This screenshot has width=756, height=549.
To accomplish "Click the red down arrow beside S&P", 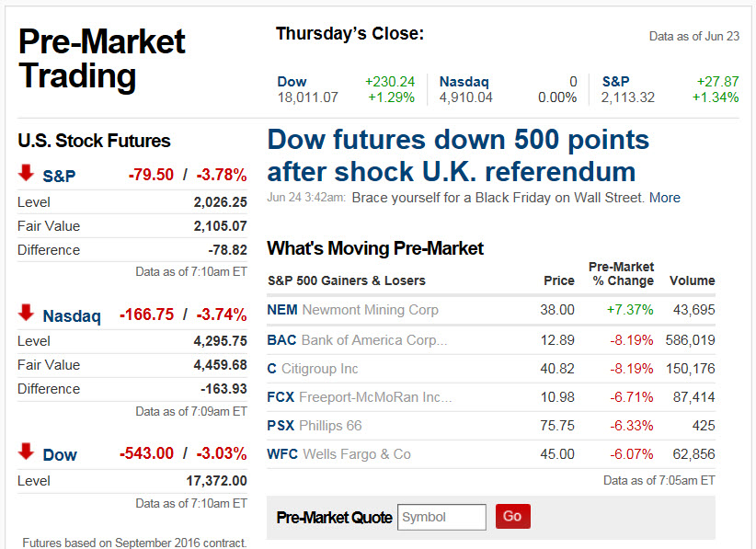I will pyautogui.click(x=27, y=174).
